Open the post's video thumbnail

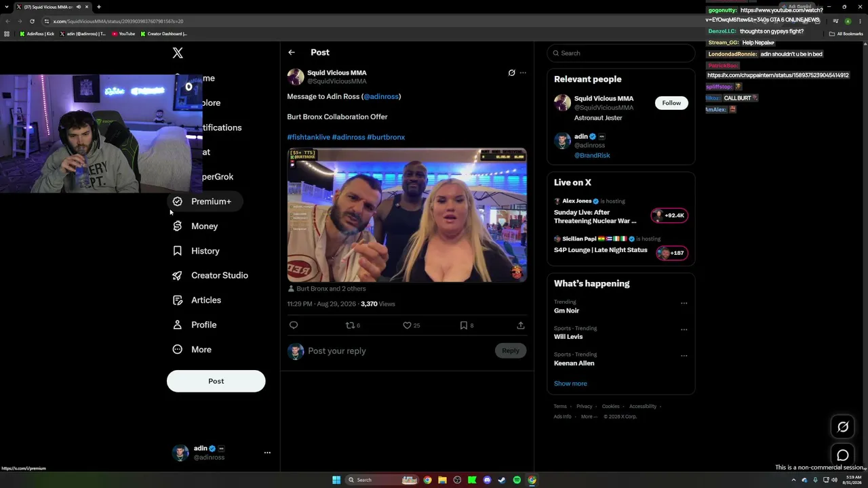pyautogui.click(x=407, y=215)
